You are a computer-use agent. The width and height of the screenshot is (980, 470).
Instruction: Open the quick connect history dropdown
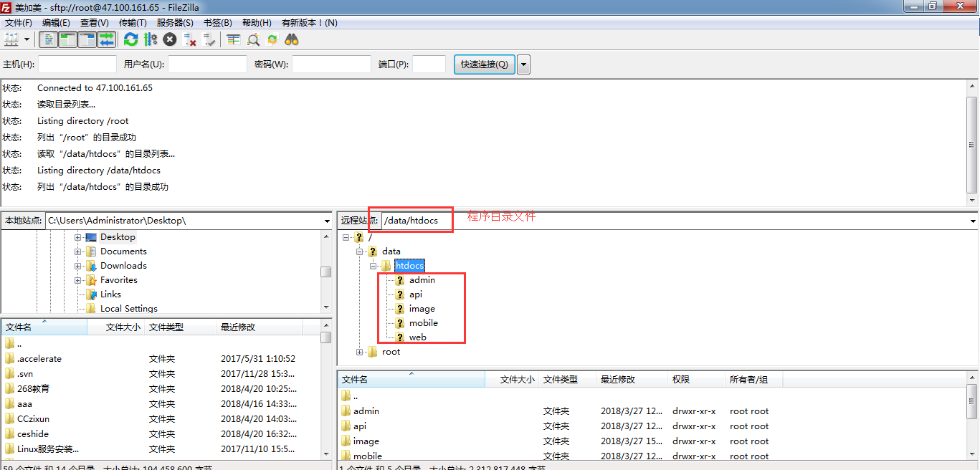[x=524, y=64]
